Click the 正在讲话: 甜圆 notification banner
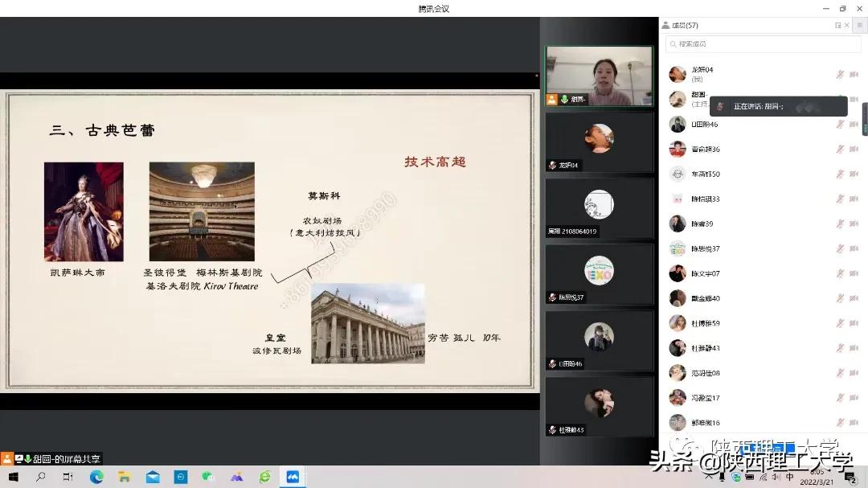The image size is (868, 488). click(776, 105)
